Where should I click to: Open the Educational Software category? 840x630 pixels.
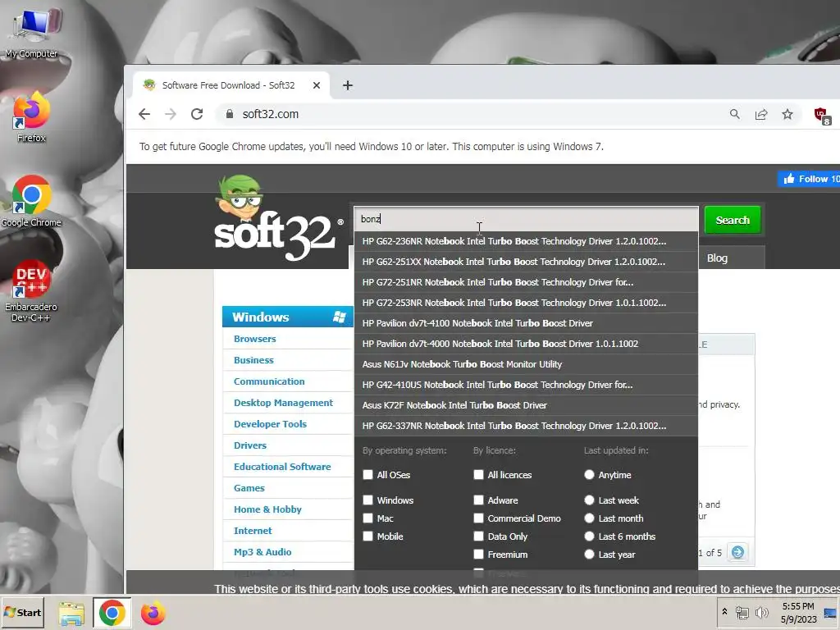(x=282, y=467)
